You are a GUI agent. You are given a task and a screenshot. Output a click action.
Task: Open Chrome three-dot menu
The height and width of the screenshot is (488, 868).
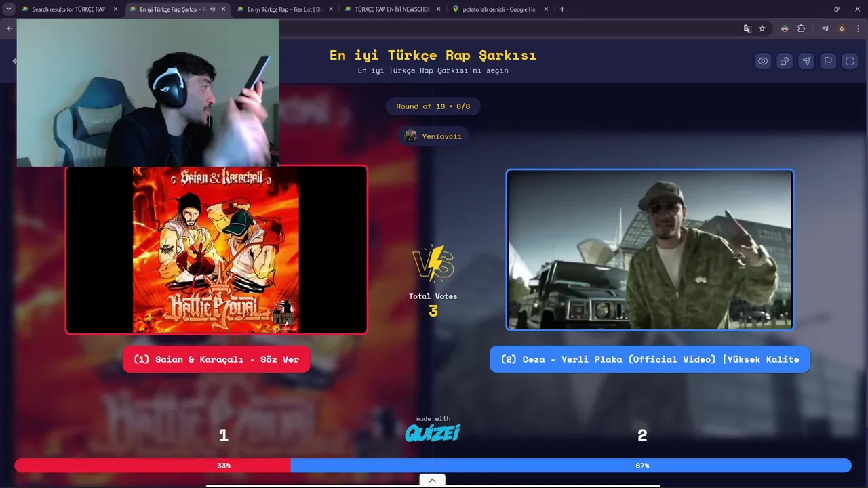858,28
